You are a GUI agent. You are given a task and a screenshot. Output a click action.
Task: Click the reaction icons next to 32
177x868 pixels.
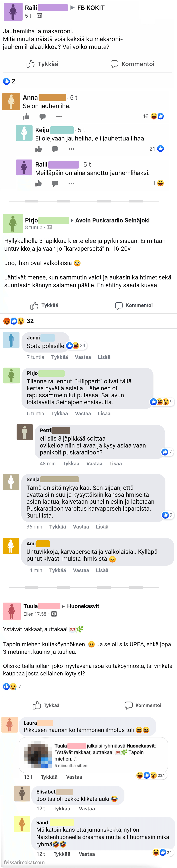(x=14, y=321)
